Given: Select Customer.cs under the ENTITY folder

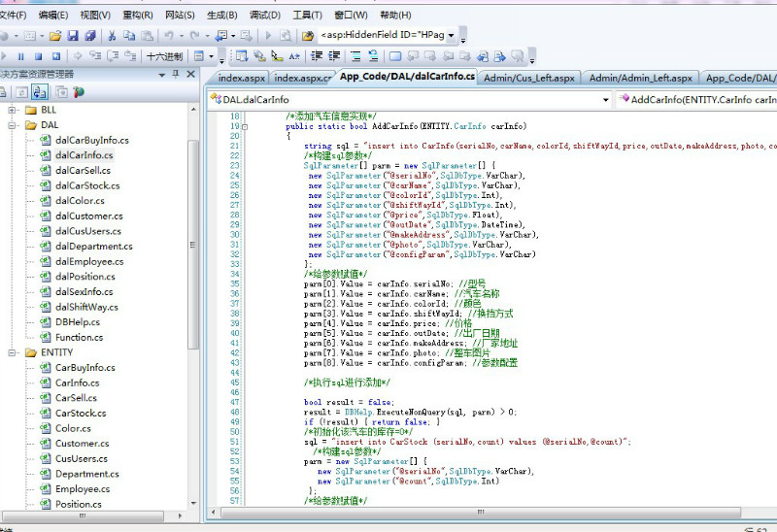Looking at the screenshot, I should point(82,444).
